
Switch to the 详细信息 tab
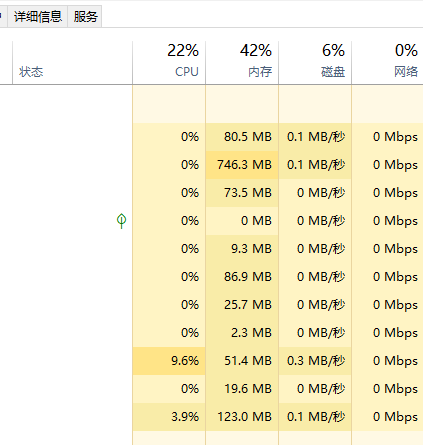click(x=38, y=16)
